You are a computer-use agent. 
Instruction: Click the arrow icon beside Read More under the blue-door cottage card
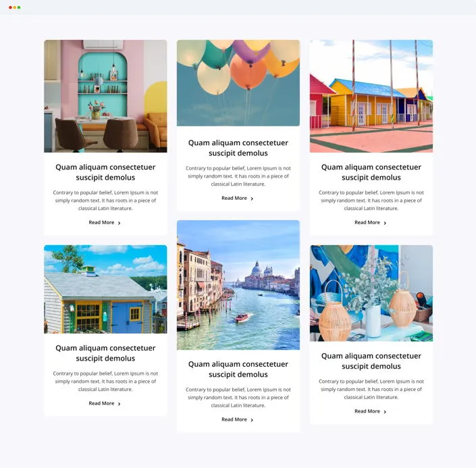point(120,404)
